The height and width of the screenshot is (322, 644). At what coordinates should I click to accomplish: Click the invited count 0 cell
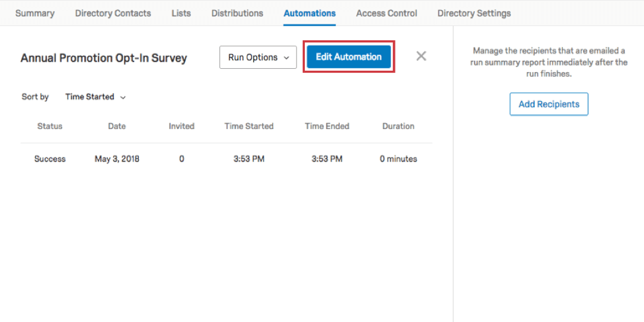[182, 159]
